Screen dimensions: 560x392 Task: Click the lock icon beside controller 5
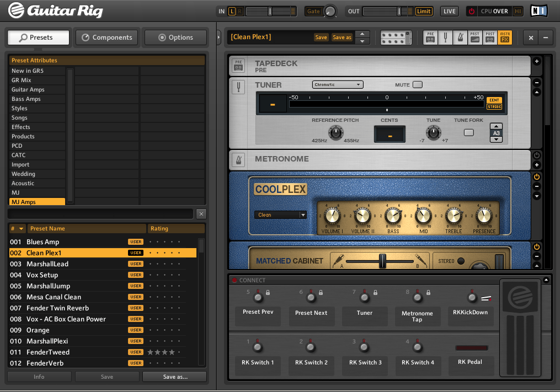click(268, 293)
